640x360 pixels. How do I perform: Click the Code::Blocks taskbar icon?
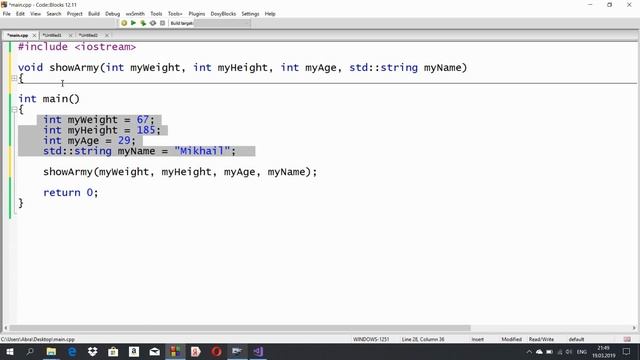pos(175,352)
